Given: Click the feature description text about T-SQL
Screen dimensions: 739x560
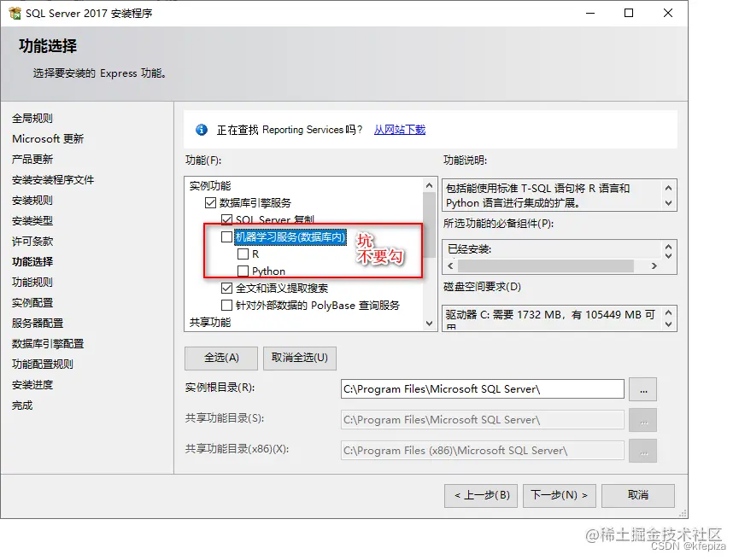Looking at the screenshot, I should [537, 195].
